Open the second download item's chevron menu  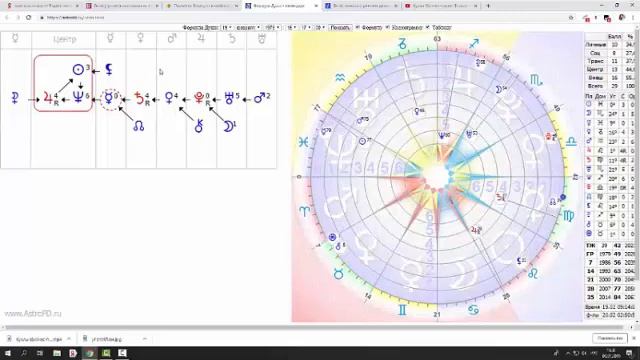click(x=144, y=339)
